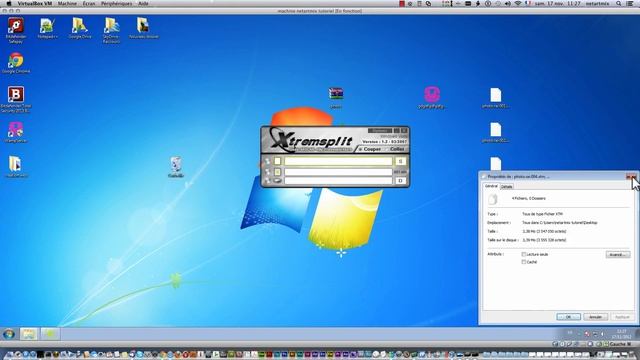This screenshot has width=640, height=360.
Task: Switch to the Détails tab
Action: pos(507,187)
